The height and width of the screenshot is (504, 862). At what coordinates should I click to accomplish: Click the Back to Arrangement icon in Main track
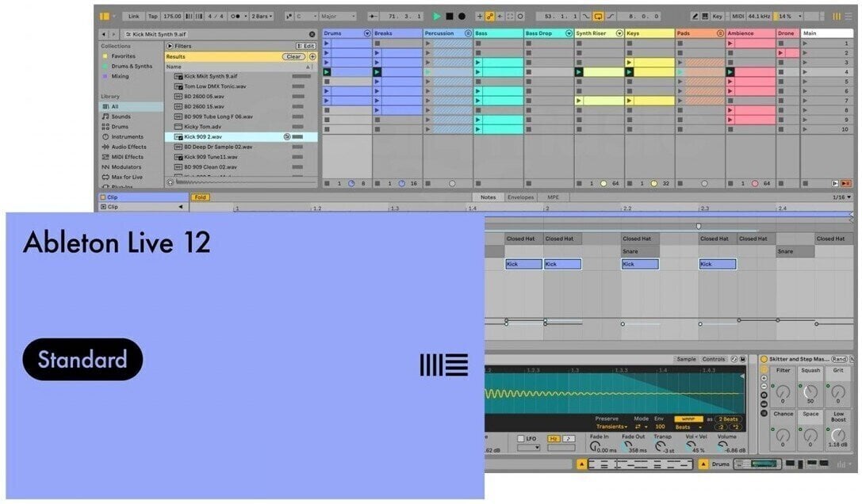click(846, 184)
